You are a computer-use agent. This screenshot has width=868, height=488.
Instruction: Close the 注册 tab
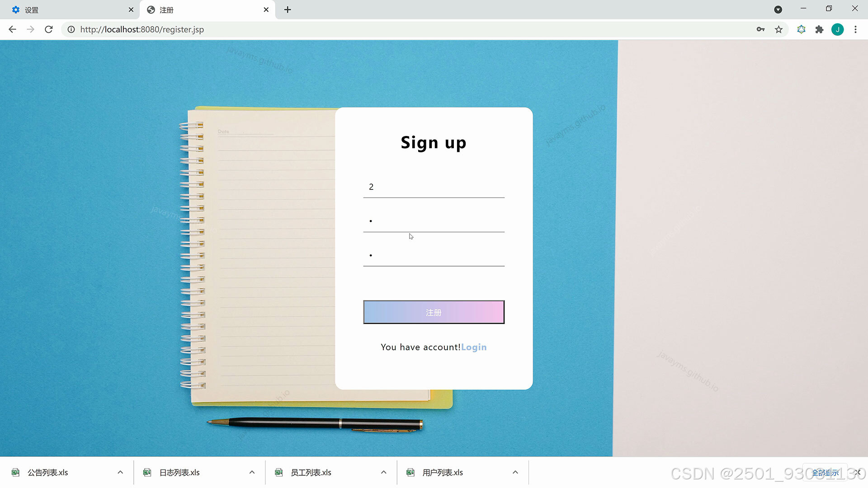pyautogui.click(x=266, y=9)
